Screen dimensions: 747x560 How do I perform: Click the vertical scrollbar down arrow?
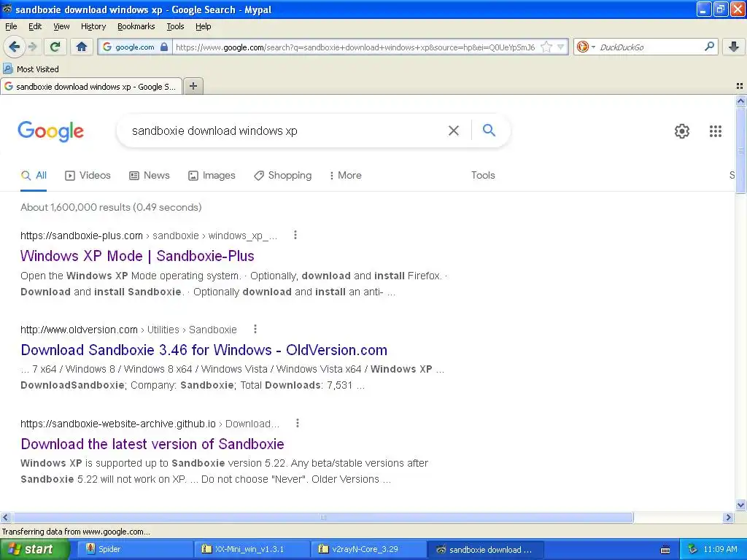(x=740, y=505)
